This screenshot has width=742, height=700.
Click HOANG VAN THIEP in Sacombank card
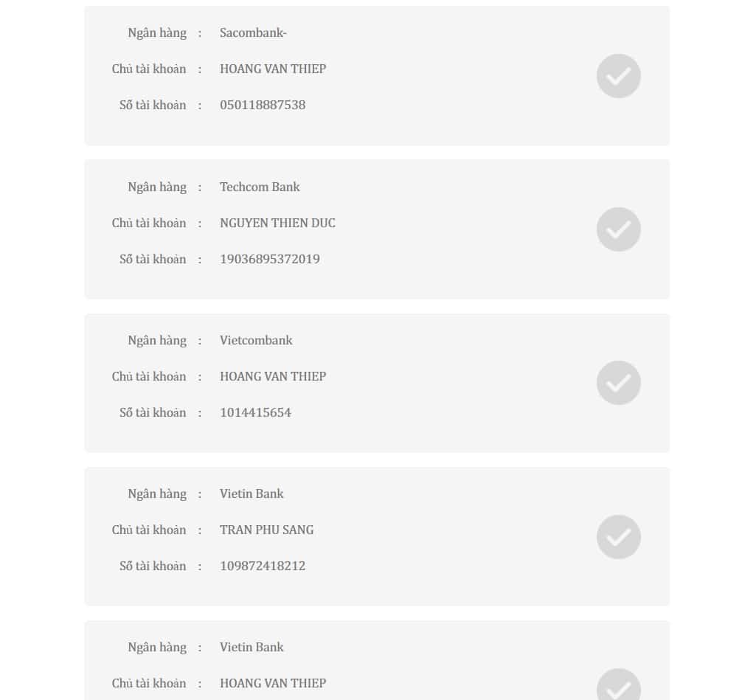coord(273,69)
